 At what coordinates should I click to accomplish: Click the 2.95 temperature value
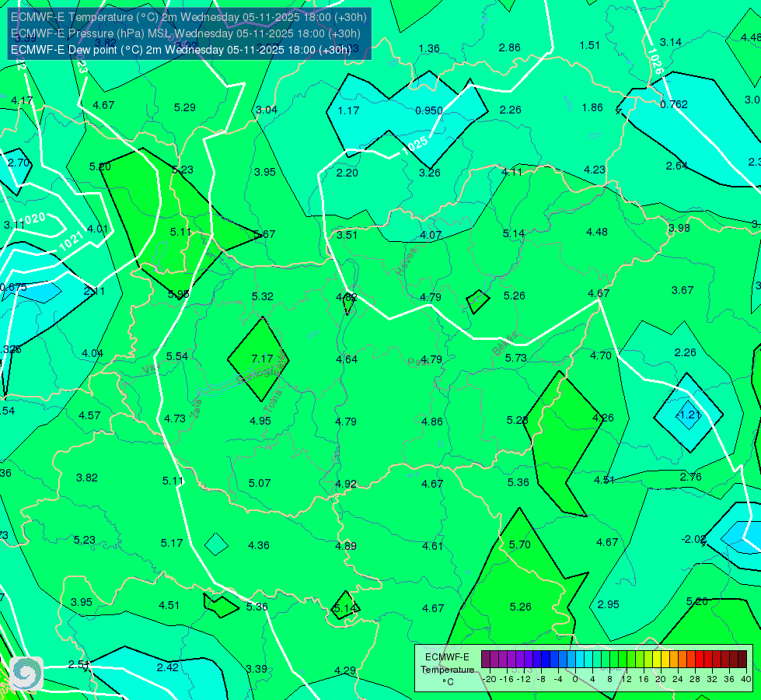(608, 604)
